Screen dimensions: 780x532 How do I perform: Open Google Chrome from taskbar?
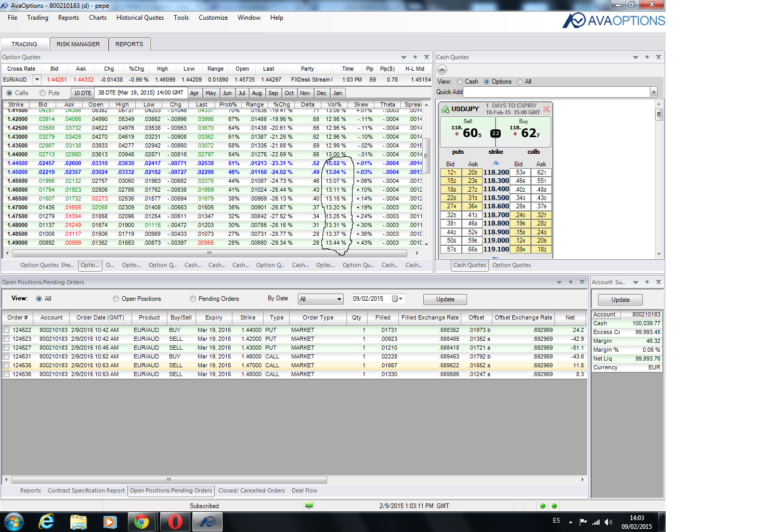[141, 522]
